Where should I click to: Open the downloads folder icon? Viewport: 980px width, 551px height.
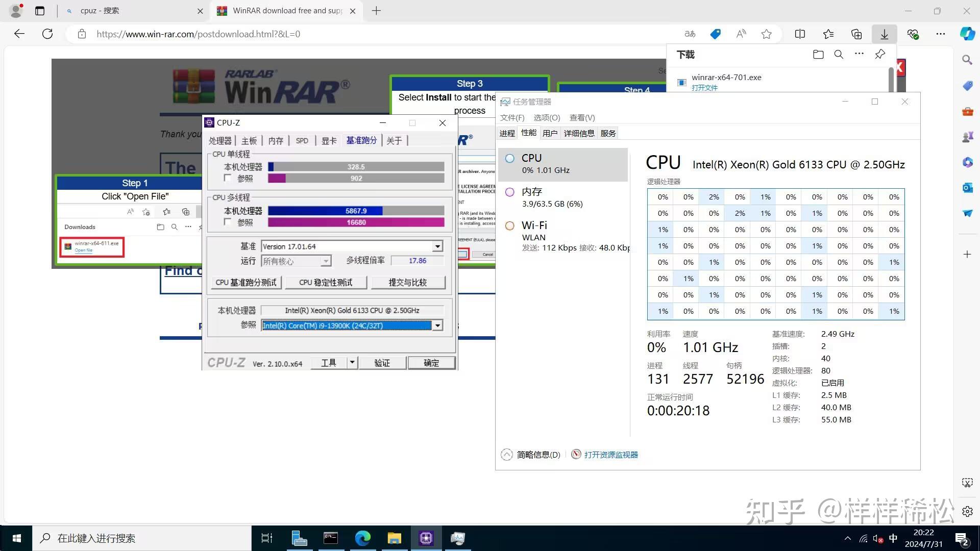click(818, 54)
